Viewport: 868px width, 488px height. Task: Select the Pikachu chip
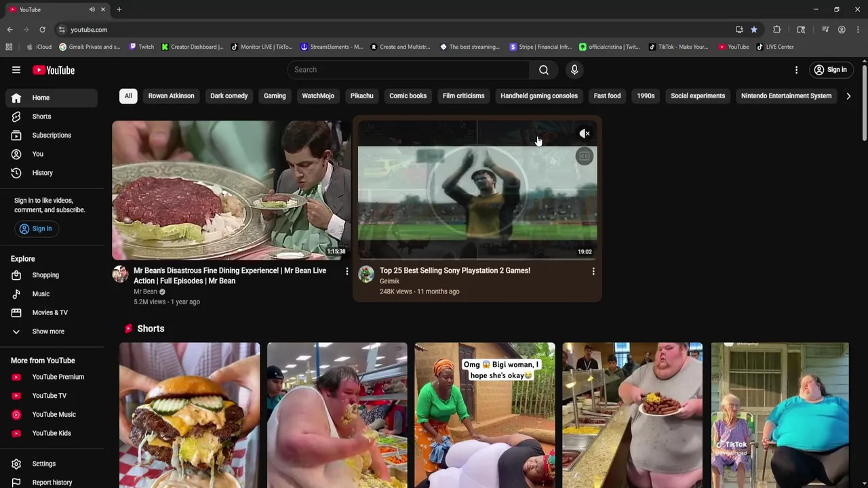[x=361, y=96]
